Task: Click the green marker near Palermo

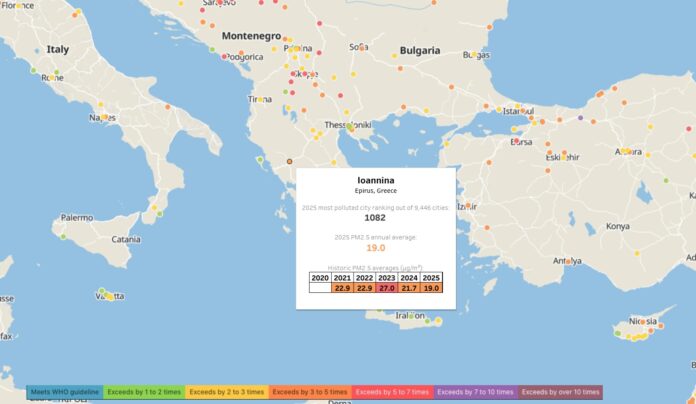Action: (x=63, y=237)
